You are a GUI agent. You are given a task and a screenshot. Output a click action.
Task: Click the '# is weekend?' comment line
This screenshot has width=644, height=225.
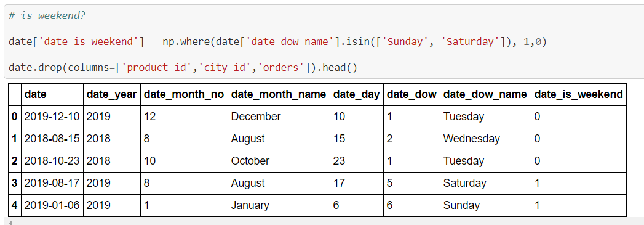pos(47,15)
